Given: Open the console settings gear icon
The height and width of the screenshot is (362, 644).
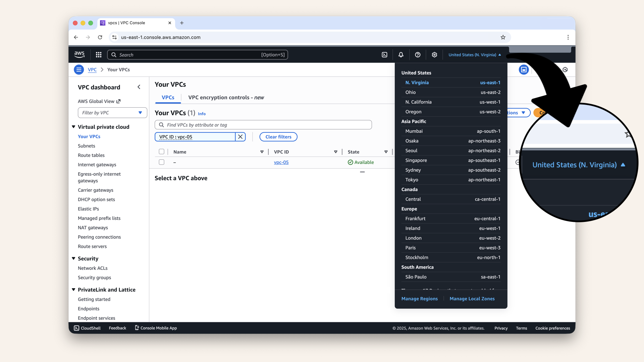Looking at the screenshot, I should coord(434,54).
